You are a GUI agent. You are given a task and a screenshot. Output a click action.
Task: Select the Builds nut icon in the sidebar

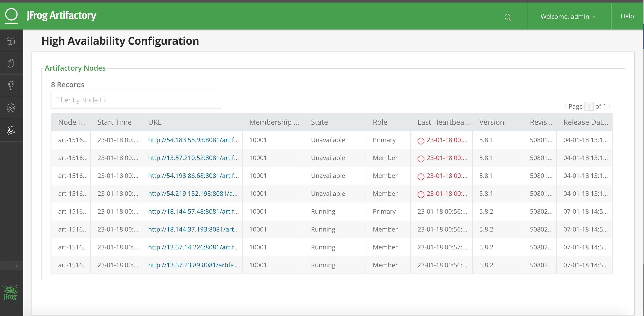pyautogui.click(x=11, y=107)
